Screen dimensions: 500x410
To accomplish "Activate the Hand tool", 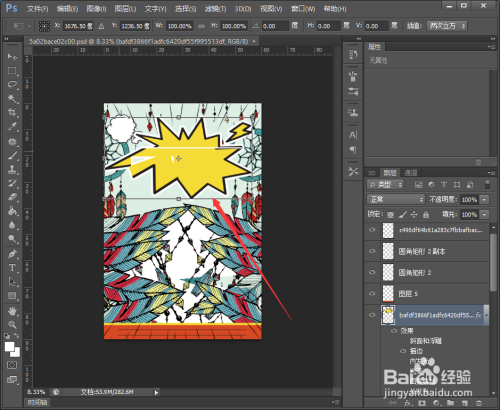I will click(12, 311).
